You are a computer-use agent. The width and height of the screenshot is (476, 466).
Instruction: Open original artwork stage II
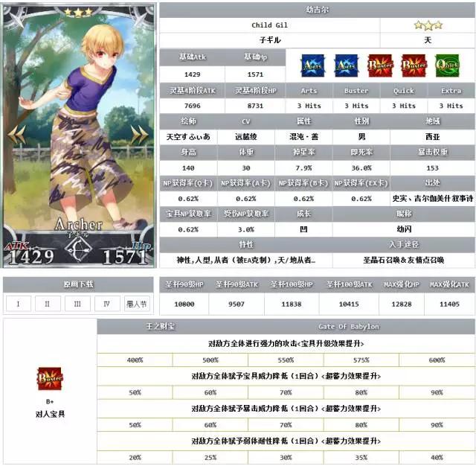48,304
